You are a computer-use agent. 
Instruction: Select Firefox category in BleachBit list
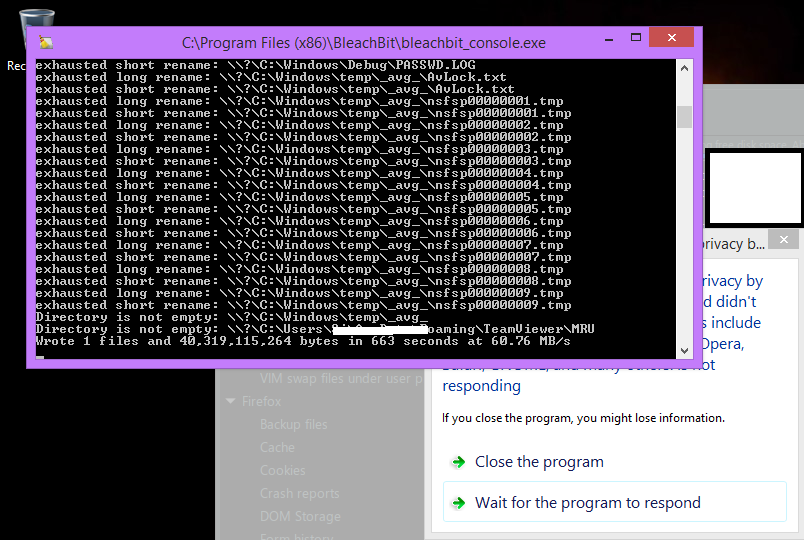pyautogui.click(x=262, y=401)
